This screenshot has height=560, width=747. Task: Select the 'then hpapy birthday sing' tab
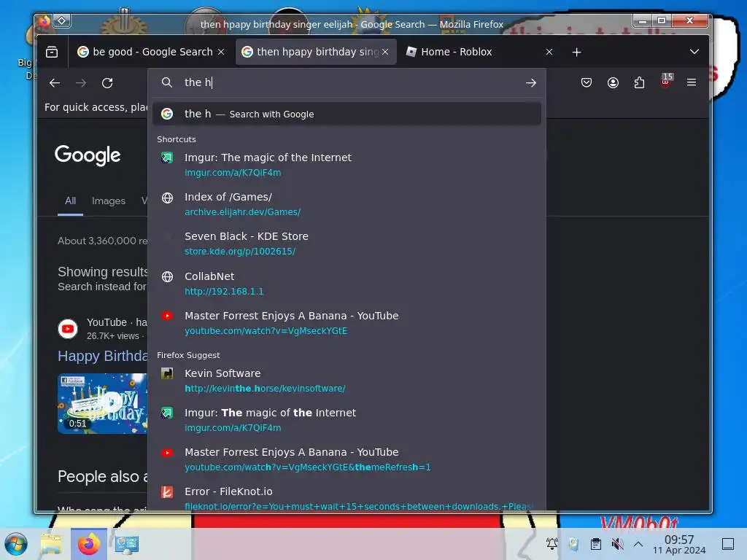click(x=316, y=52)
